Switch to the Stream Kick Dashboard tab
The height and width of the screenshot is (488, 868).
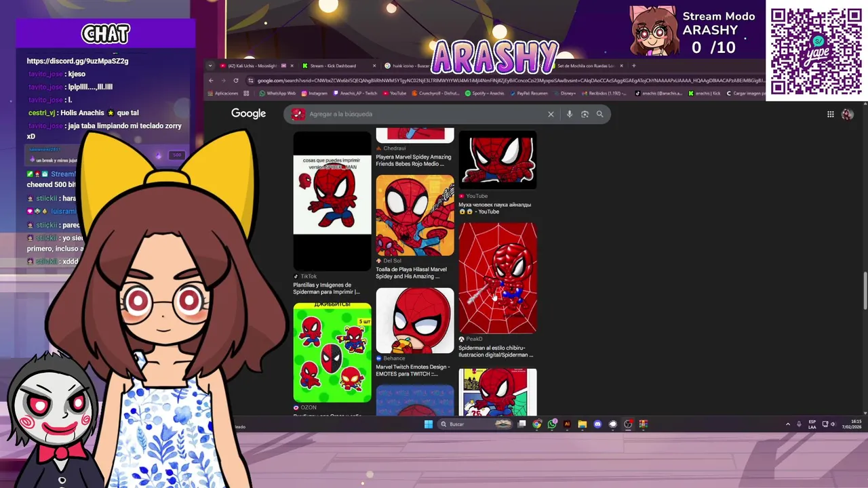(332, 66)
